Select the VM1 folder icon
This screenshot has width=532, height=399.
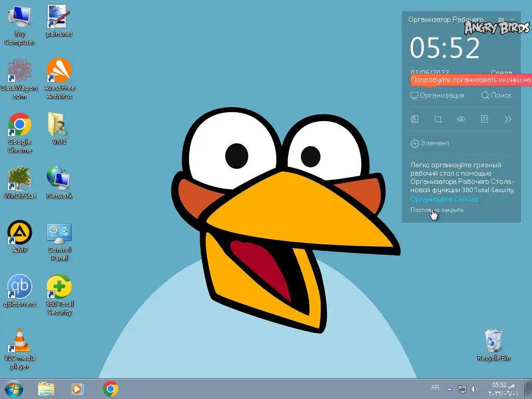(x=59, y=129)
